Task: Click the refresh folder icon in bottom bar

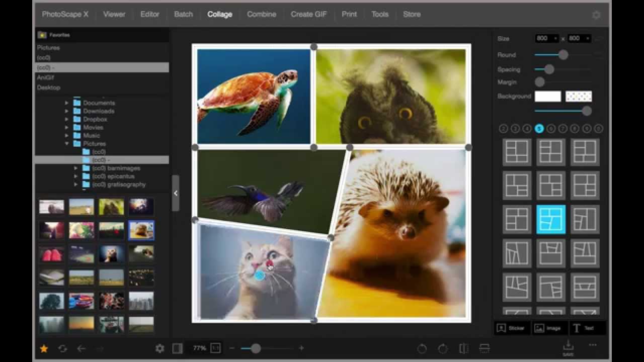Action: click(62, 348)
